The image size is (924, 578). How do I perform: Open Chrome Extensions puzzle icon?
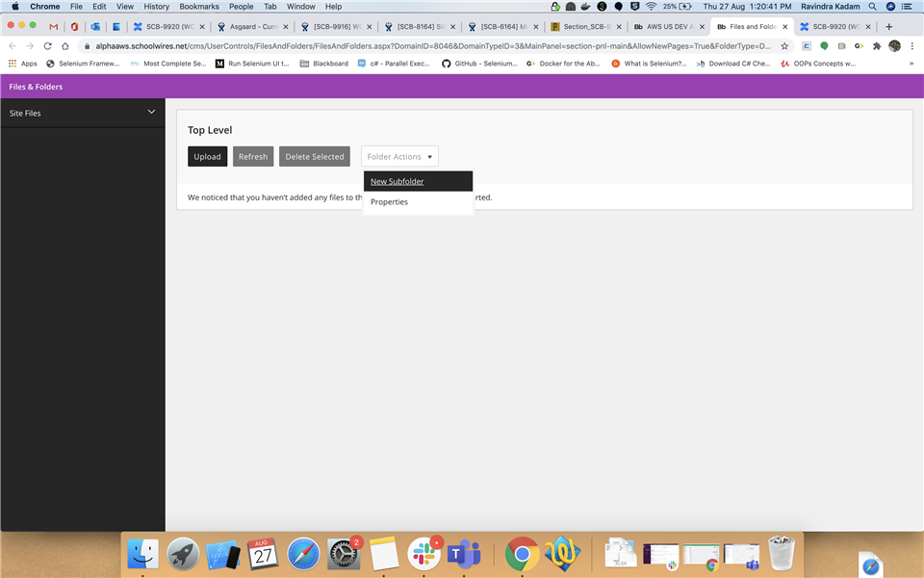(877, 46)
